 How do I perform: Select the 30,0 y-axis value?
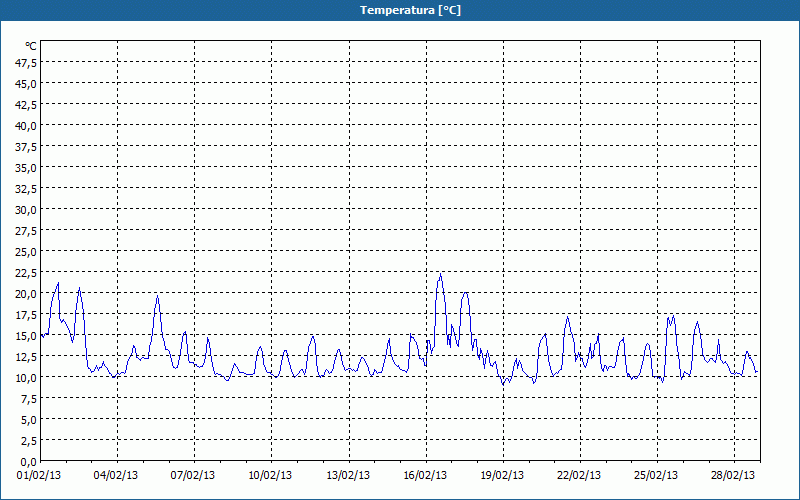27,210
